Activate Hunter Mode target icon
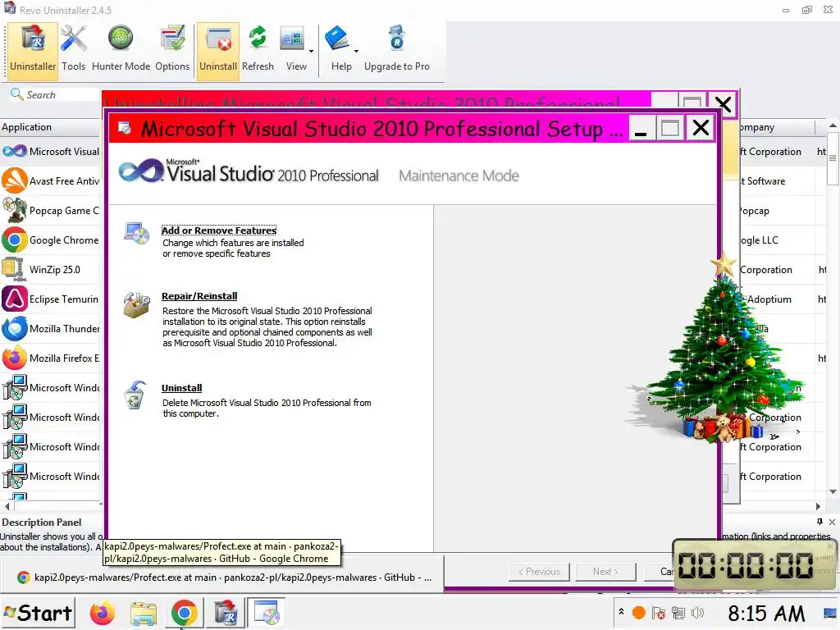840x630 pixels. point(121,49)
